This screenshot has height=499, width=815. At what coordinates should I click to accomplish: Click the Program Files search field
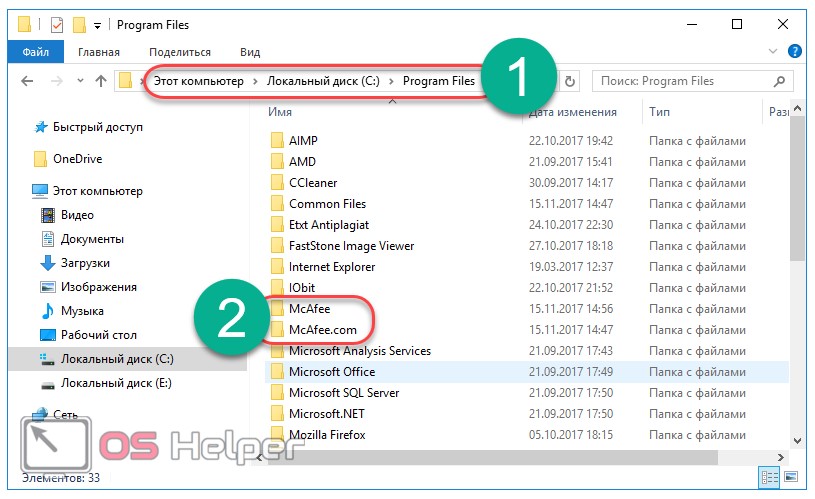point(680,81)
